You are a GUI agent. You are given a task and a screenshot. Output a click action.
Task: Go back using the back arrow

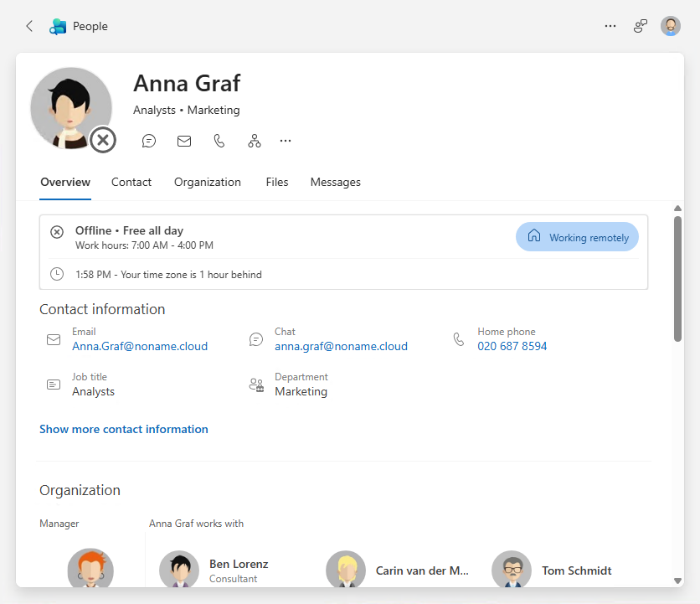pos(28,26)
